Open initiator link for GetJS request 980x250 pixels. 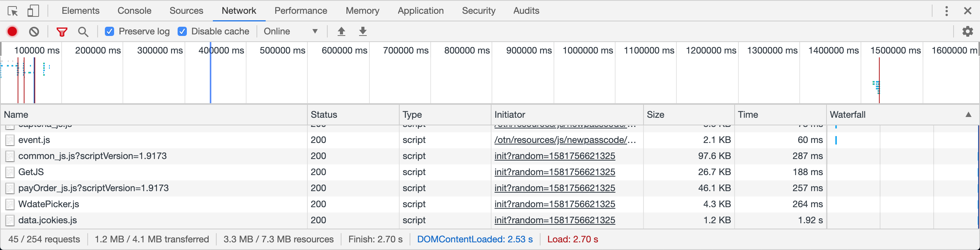pyautogui.click(x=554, y=172)
